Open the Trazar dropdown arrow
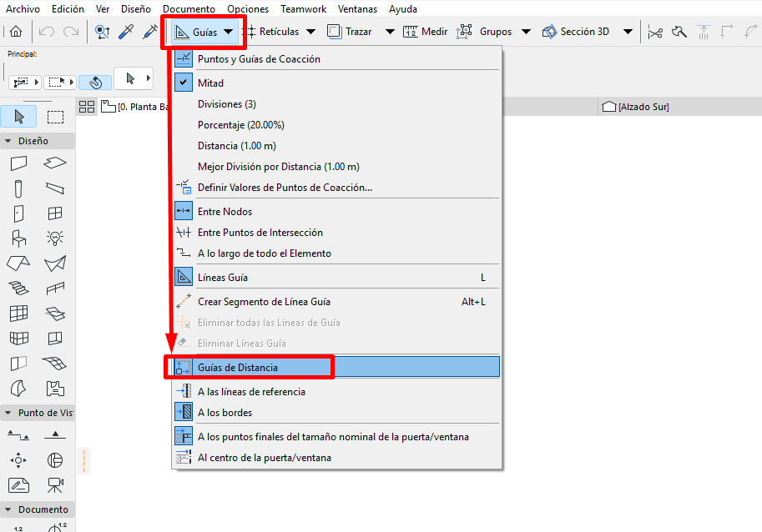The width and height of the screenshot is (762, 532). point(390,32)
